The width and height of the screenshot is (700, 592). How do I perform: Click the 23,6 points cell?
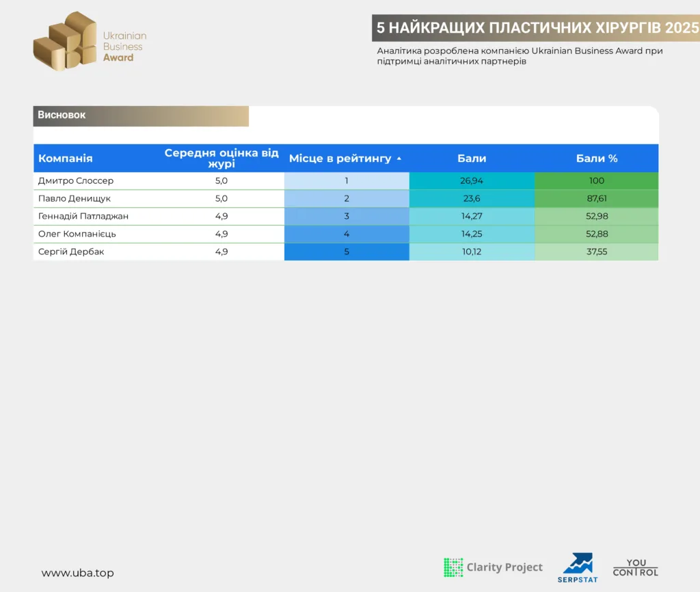point(472,199)
